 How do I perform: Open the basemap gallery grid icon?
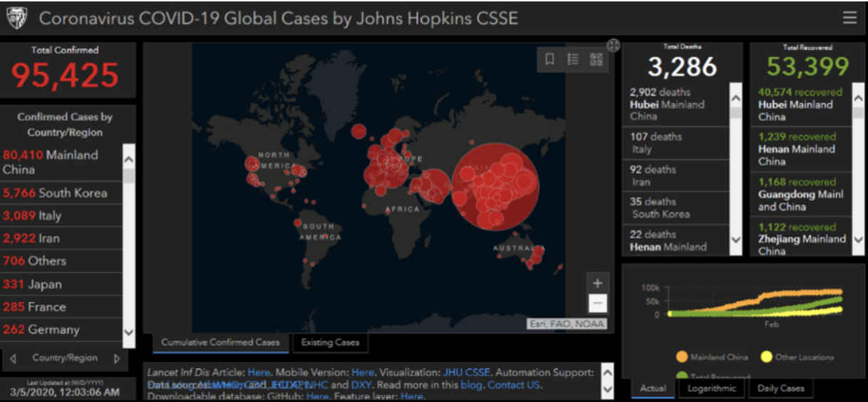point(596,59)
